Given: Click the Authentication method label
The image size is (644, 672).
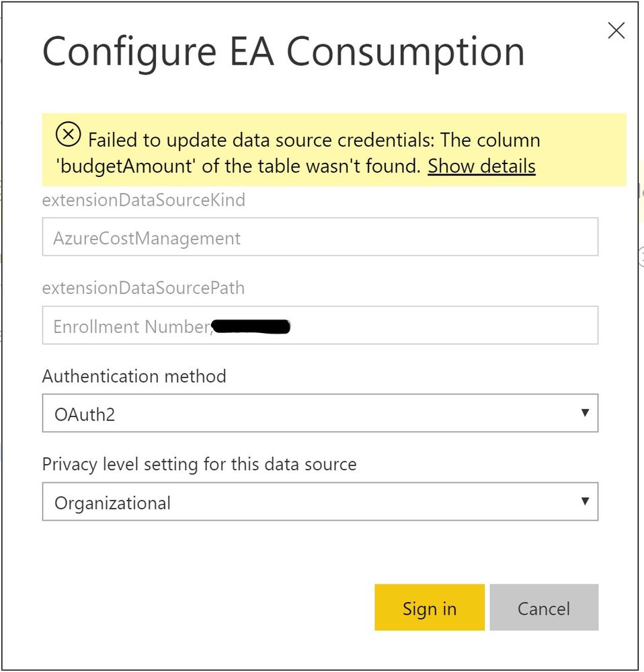Looking at the screenshot, I should coord(134,376).
